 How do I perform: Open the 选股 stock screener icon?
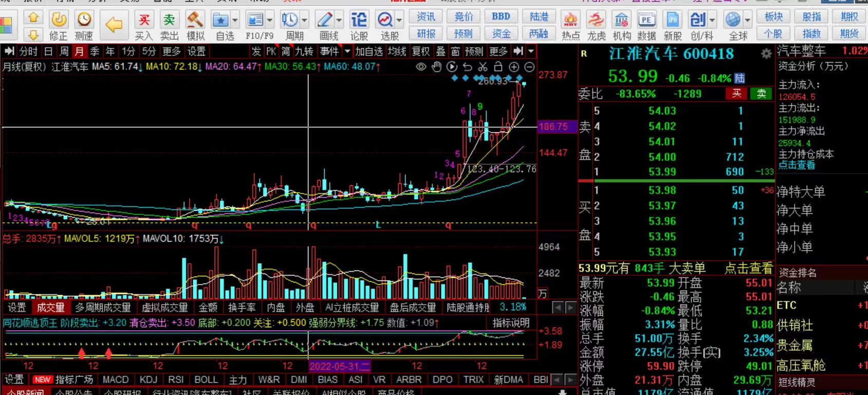(385, 20)
